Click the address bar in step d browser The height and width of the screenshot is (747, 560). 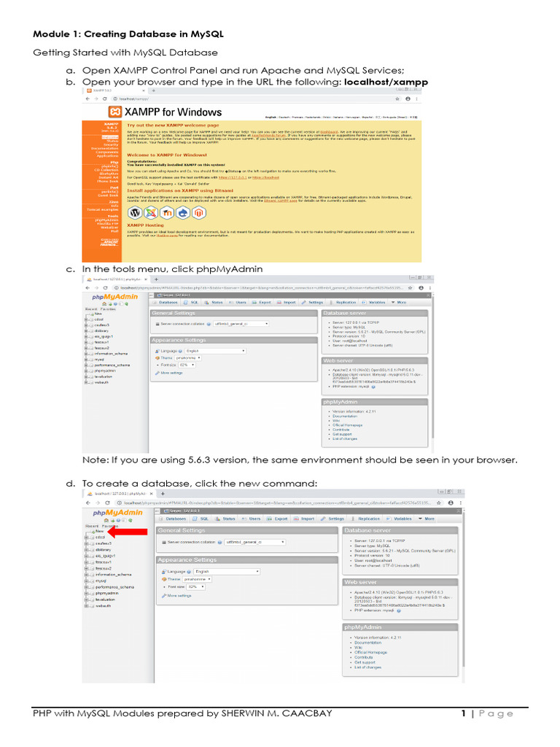pos(279,503)
